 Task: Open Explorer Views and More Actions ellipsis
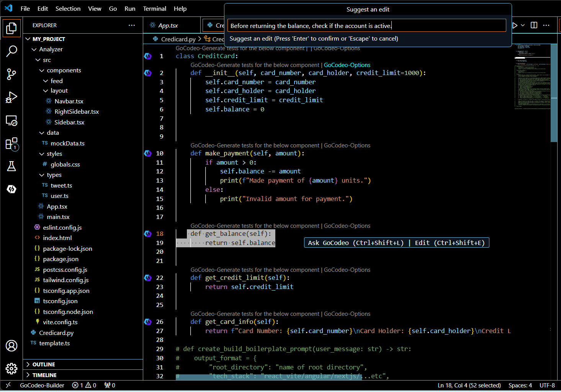click(132, 25)
